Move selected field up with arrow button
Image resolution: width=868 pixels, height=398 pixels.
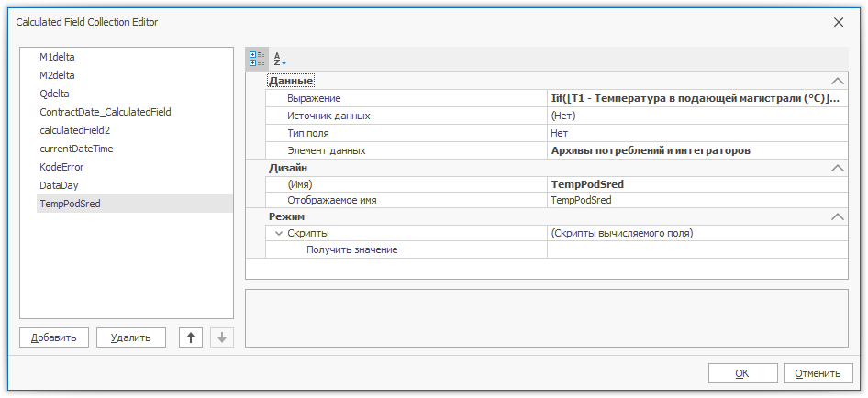click(191, 337)
